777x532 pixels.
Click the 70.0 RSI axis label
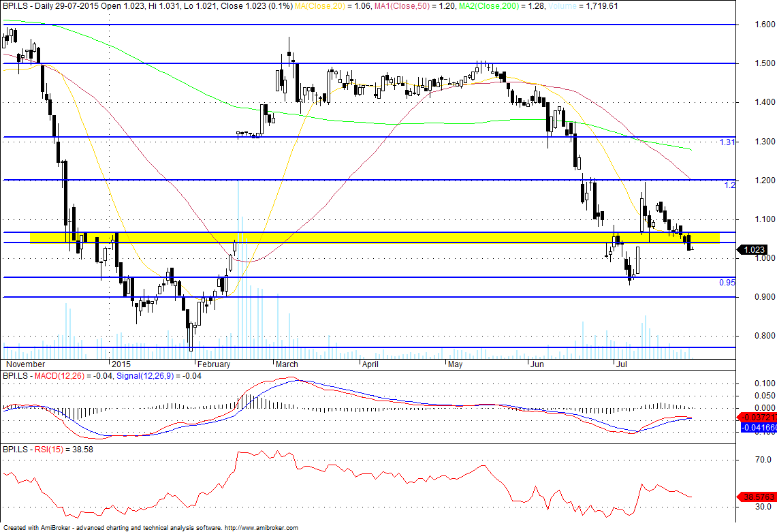[763, 460]
